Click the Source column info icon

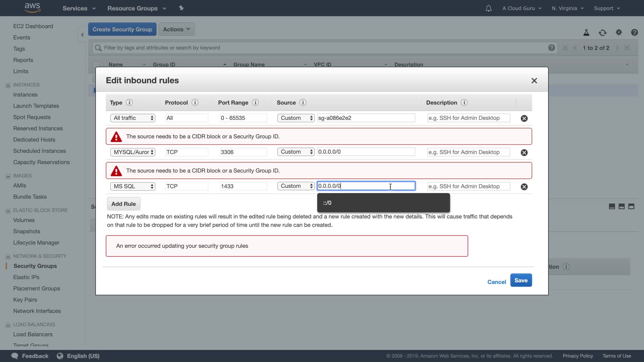[303, 103]
